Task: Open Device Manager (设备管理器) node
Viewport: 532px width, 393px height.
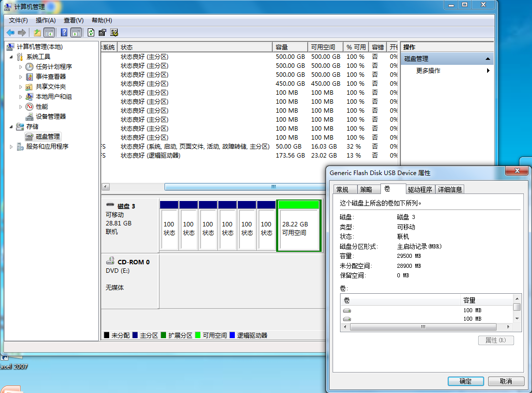Action: [50, 116]
